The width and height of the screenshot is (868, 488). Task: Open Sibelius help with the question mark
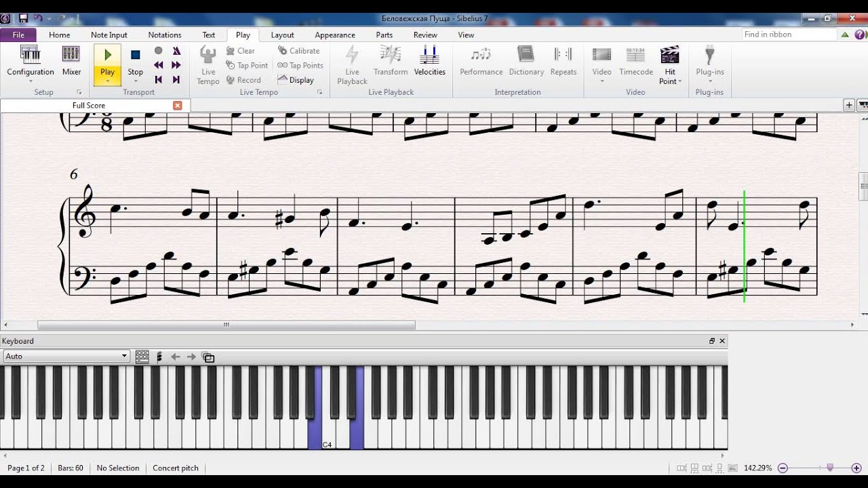pyautogui.click(x=860, y=35)
